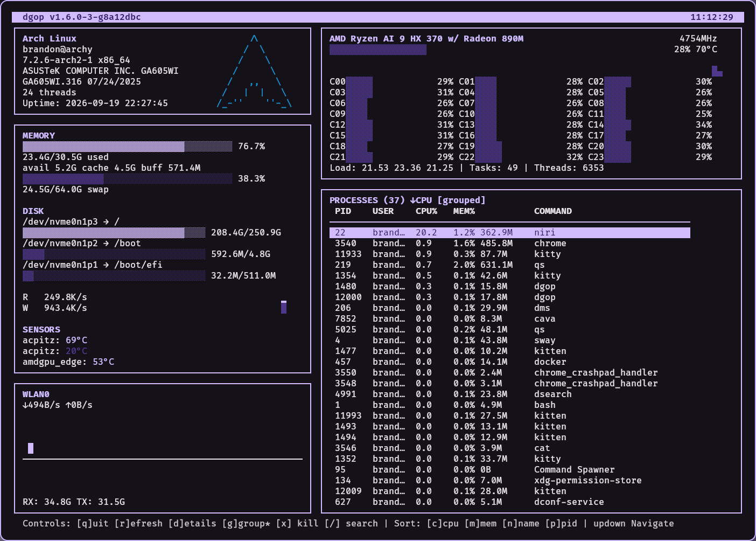Click the /dev/nvme0n1p3 root disk usage bar
The height and width of the screenshot is (541, 756).
coord(114,232)
